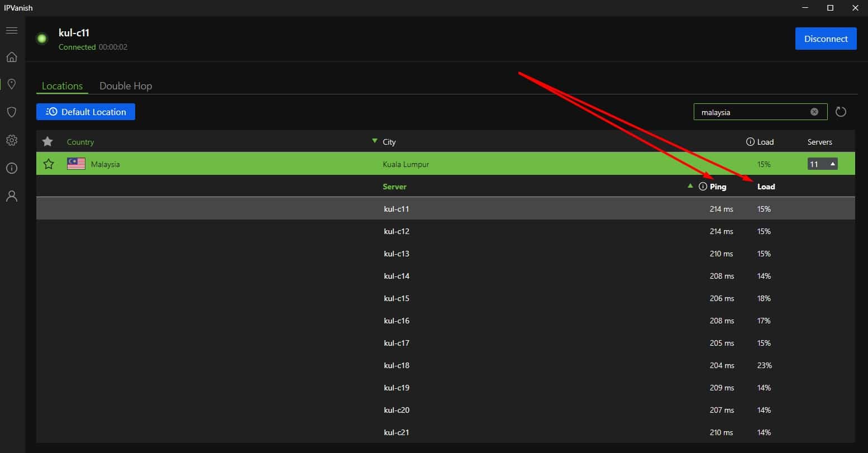868x453 pixels.
Task: Click the refresh server list icon
Action: tap(841, 112)
